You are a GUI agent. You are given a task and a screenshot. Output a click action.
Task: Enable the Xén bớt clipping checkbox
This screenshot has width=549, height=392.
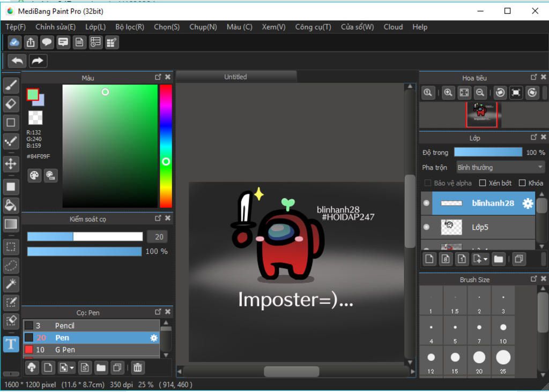click(x=483, y=183)
